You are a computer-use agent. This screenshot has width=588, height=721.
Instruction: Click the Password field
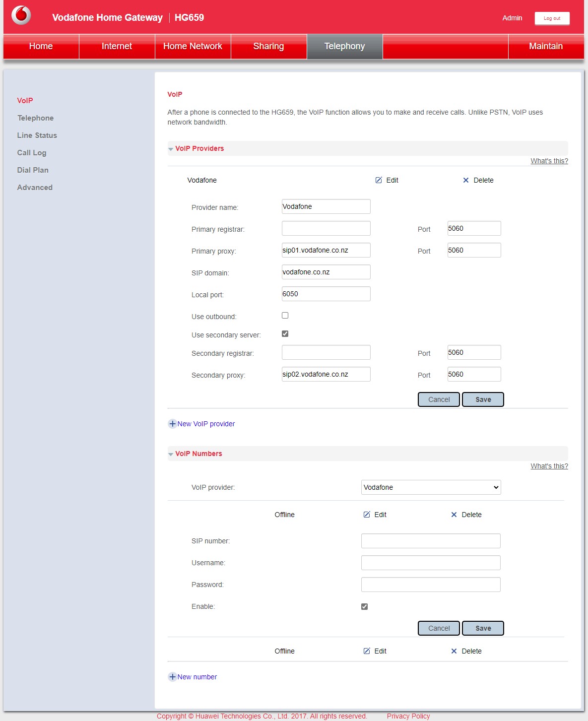[431, 585]
